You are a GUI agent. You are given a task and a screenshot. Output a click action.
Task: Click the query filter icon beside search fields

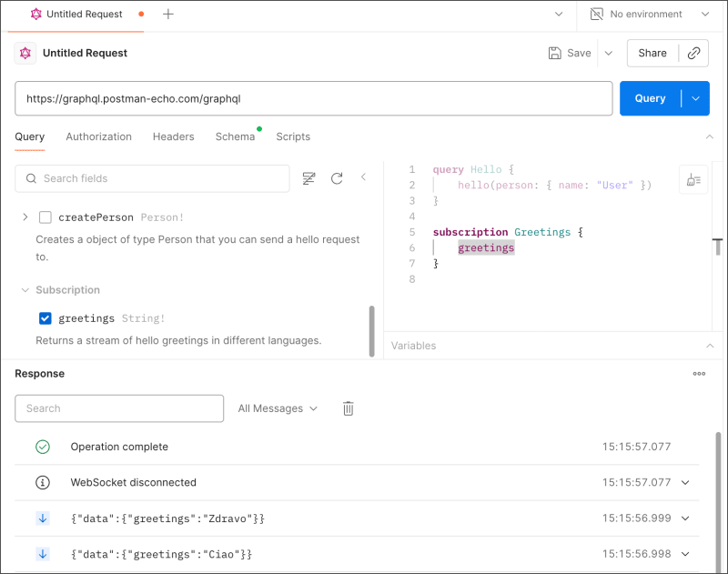pos(309,178)
